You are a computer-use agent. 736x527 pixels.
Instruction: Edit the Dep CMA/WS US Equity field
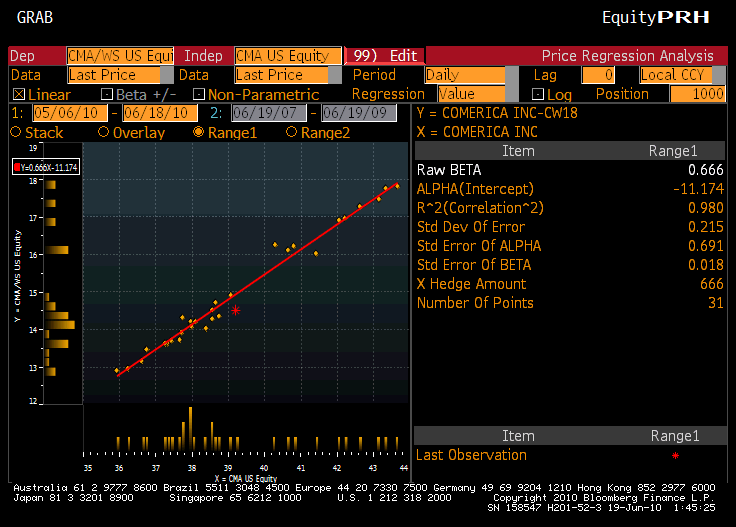(120, 56)
